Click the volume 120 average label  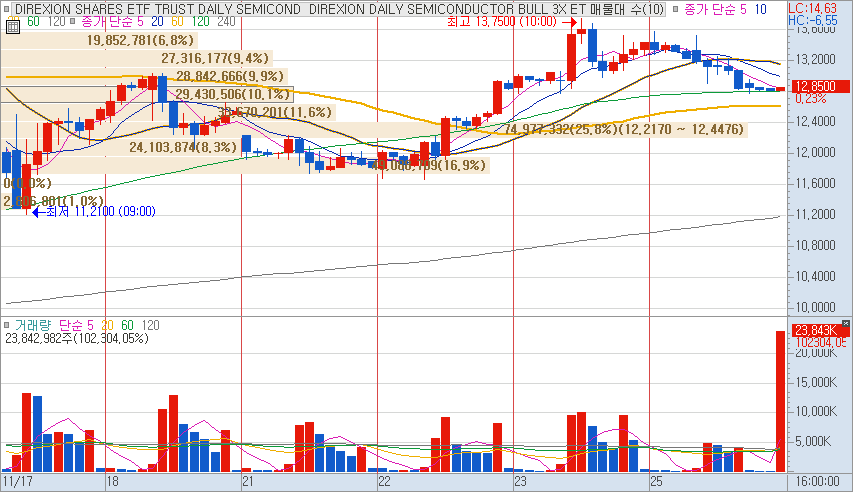(x=151, y=325)
